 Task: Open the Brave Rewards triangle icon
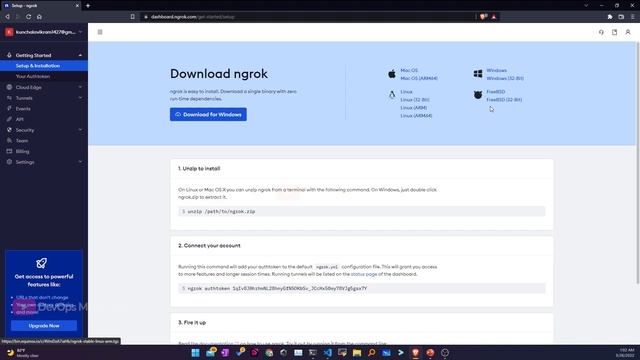point(493,17)
